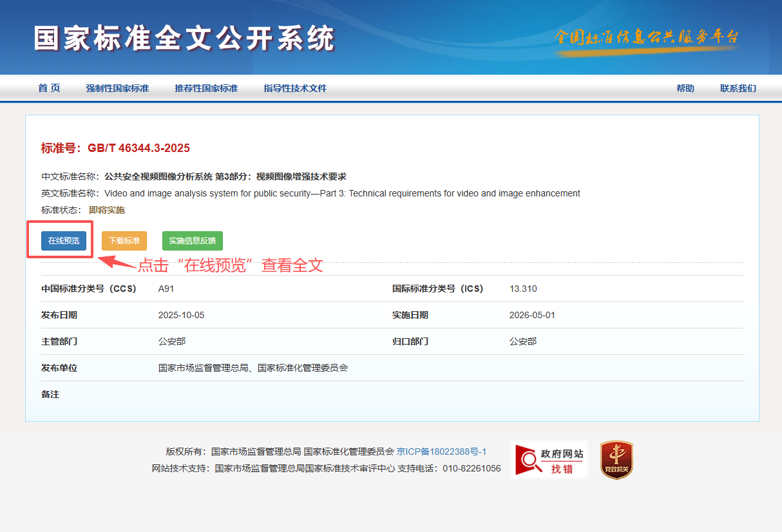Open the 京ICP备18022388号-1 link
Image resolution: width=782 pixels, height=532 pixels.
point(441,451)
